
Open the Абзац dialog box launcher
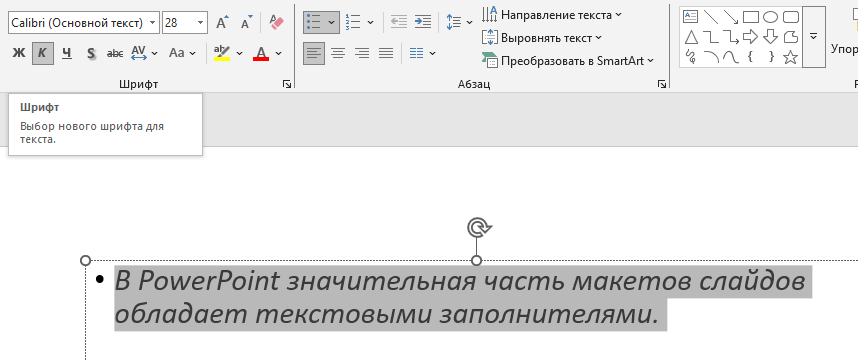[662, 84]
